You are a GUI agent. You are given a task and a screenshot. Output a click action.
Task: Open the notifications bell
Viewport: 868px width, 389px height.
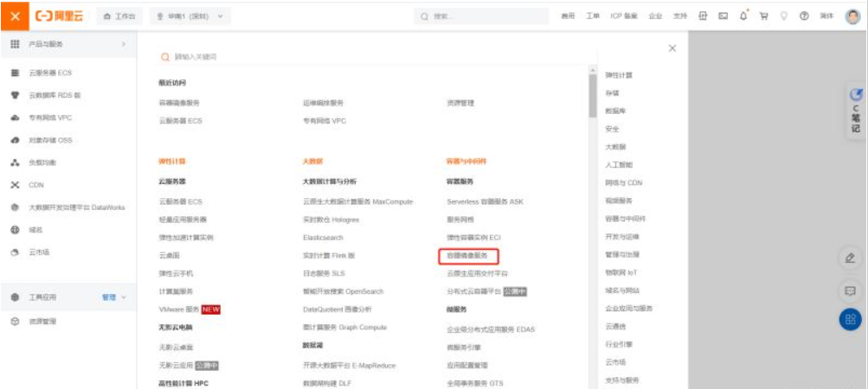(743, 16)
